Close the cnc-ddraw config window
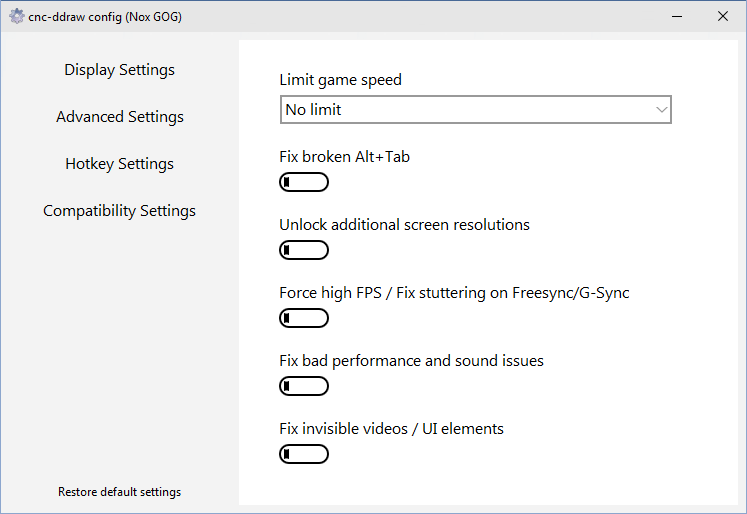This screenshot has height=514, width=747. coord(723,16)
